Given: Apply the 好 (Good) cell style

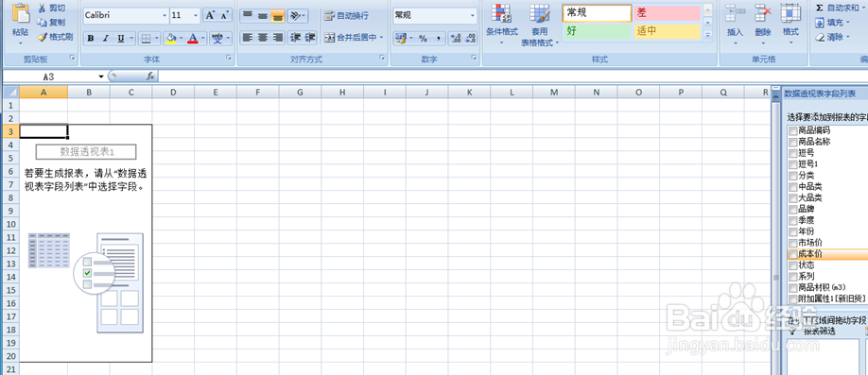Looking at the screenshot, I should pos(597,31).
